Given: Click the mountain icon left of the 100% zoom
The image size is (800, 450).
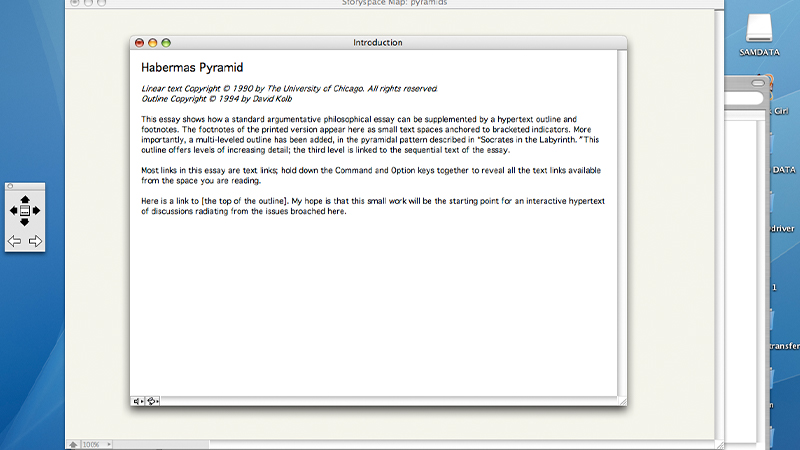Looking at the screenshot, I should coord(72,444).
